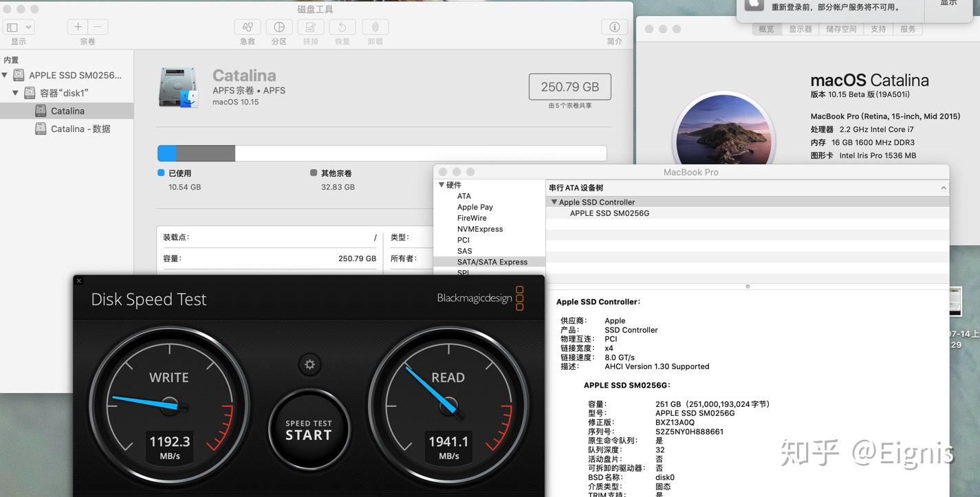Click the 版本 10.15 Beta version text
This screenshot has height=497, width=980.
tap(860, 95)
